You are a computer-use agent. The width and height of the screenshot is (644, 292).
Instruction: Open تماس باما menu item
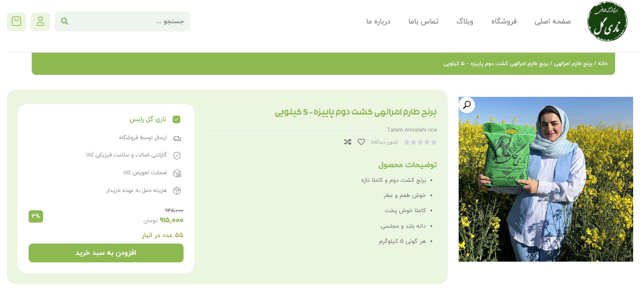[x=424, y=21]
